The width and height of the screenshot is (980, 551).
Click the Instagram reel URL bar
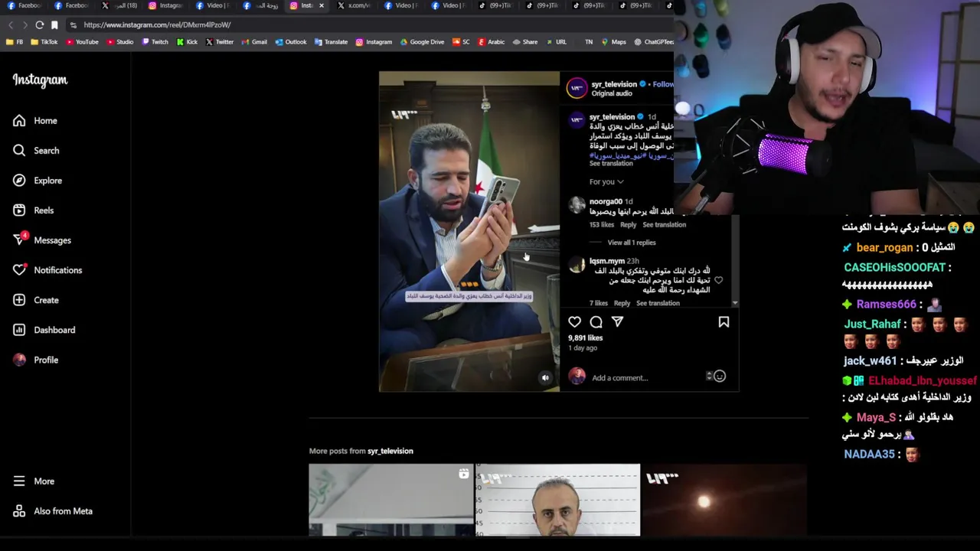tap(367, 24)
